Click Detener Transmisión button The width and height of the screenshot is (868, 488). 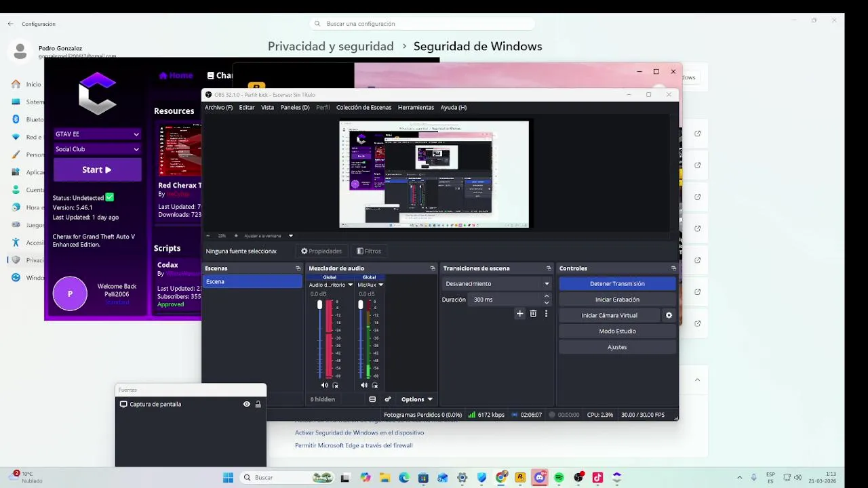coord(617,283)
